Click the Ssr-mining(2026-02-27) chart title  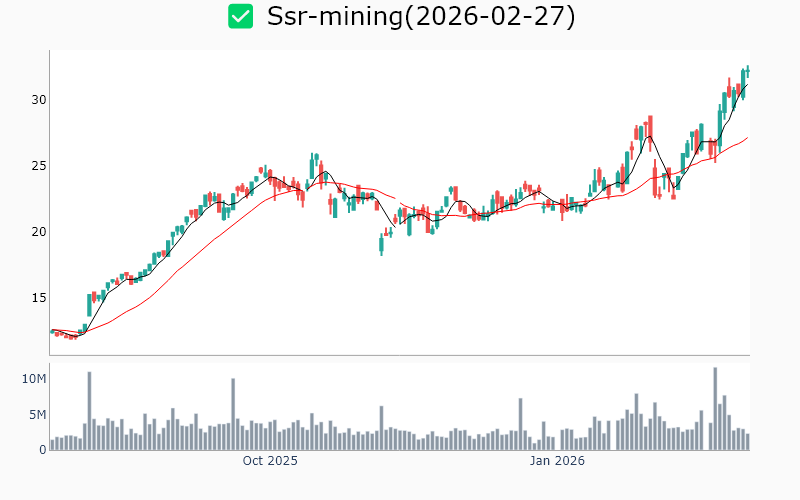(x=421, y=17)
